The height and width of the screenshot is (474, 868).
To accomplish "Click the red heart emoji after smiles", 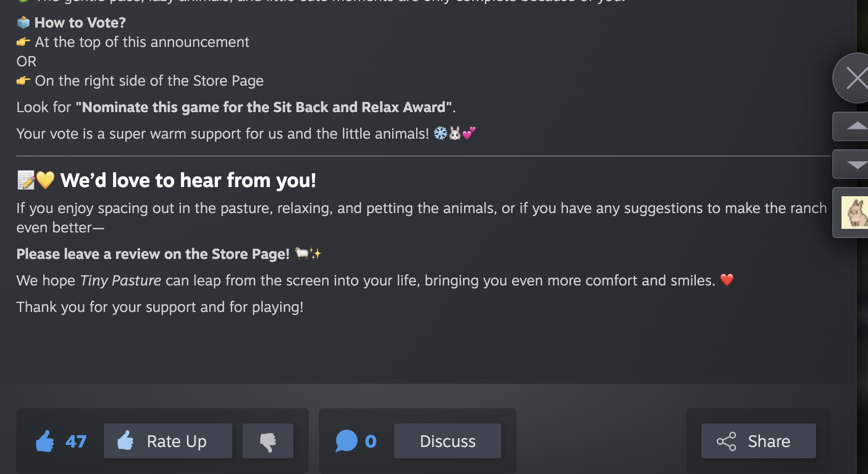I will (727, 280).
